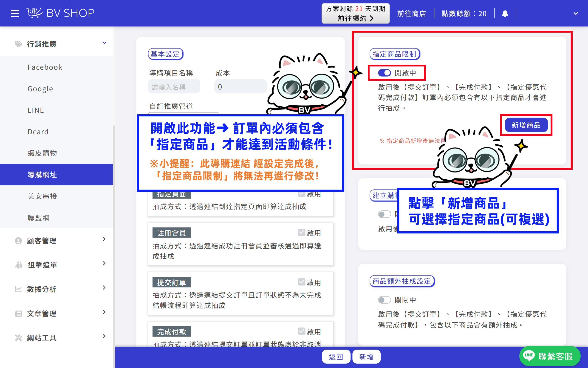Open the Dcard menu item

click(x=56, y=132)
